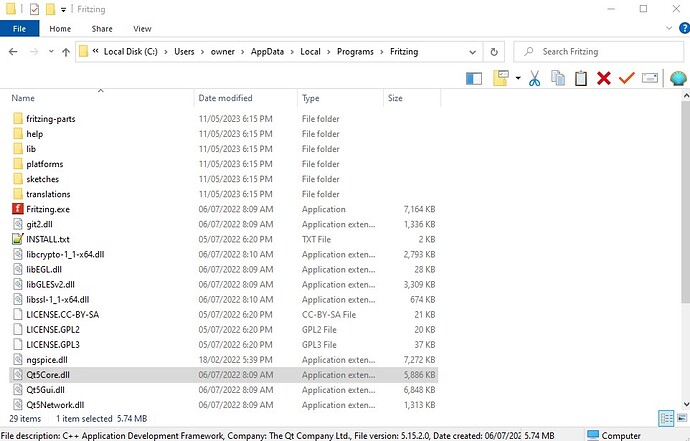The height and width of the screenshot is (441, 690).
Task: Open breadcrumb chevron after Users
Action: [202, 52]
